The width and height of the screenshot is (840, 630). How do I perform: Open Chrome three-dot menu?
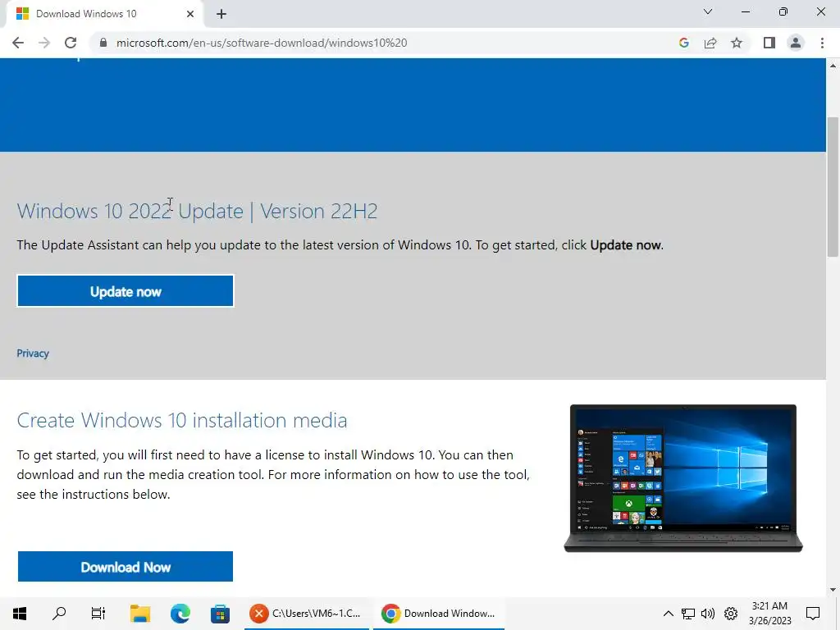tap(822, 43)
